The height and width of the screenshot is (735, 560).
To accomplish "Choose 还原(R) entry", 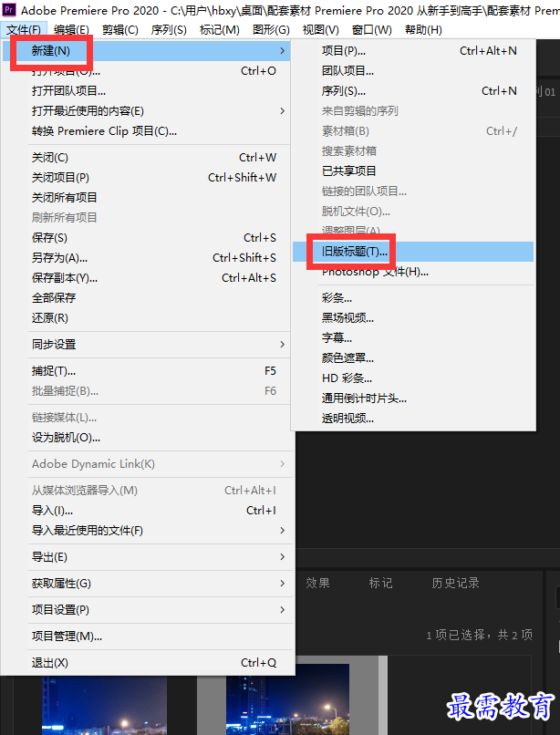I will (146, 318).
